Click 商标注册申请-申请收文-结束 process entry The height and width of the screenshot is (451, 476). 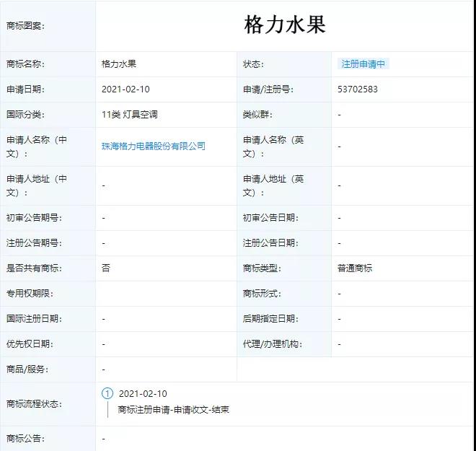coord(174,410)
